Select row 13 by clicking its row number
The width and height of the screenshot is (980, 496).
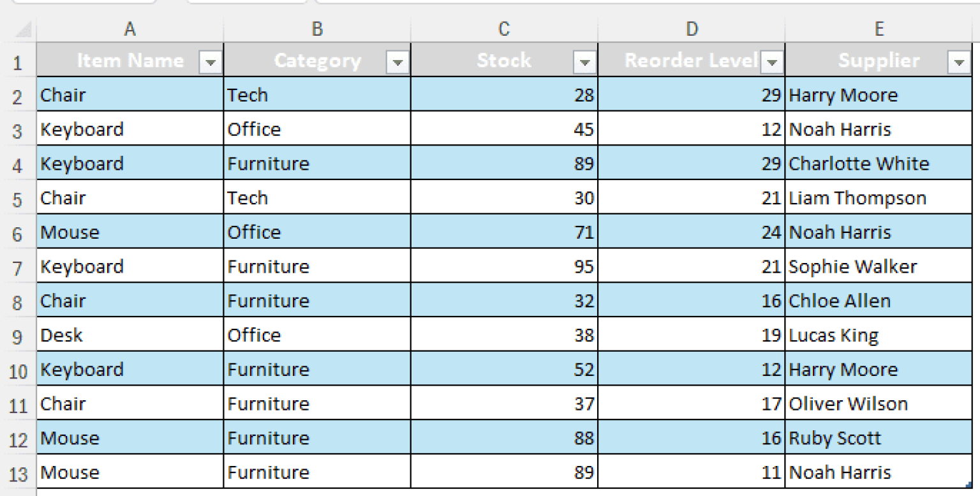pos(17,472)
